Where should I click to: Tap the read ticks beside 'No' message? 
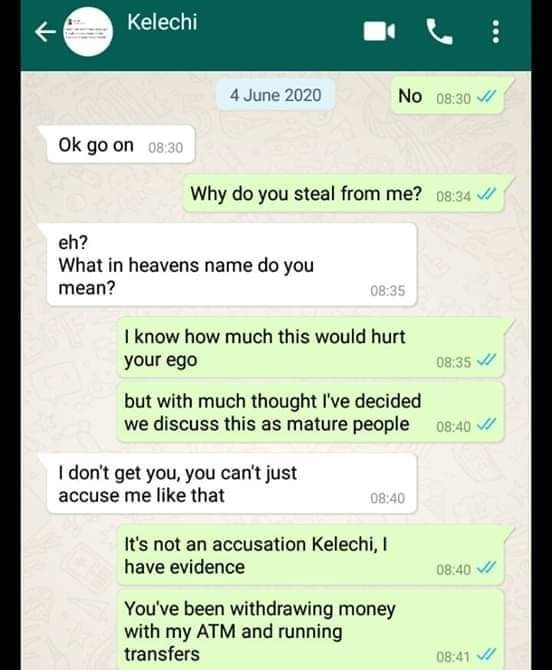coord(486,97)
